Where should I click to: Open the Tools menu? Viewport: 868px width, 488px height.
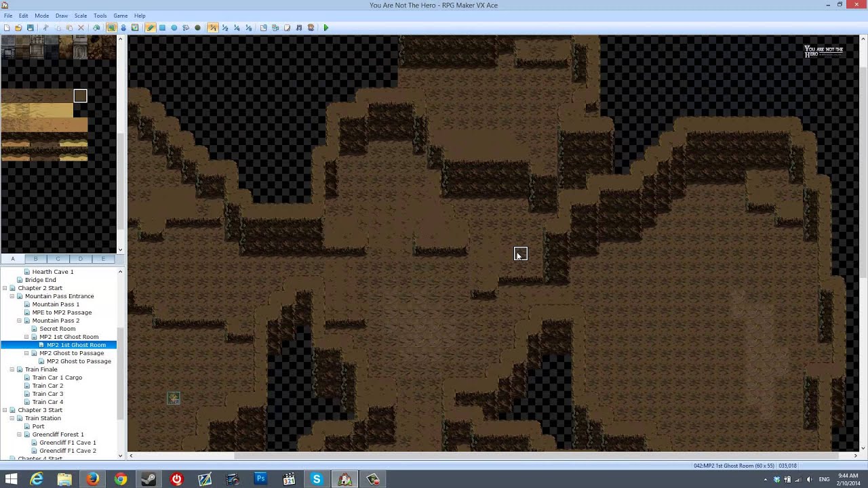(100, 16)
